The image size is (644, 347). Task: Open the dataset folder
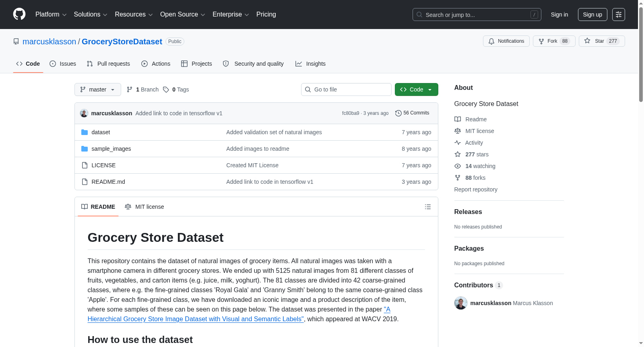pos(101,132)
